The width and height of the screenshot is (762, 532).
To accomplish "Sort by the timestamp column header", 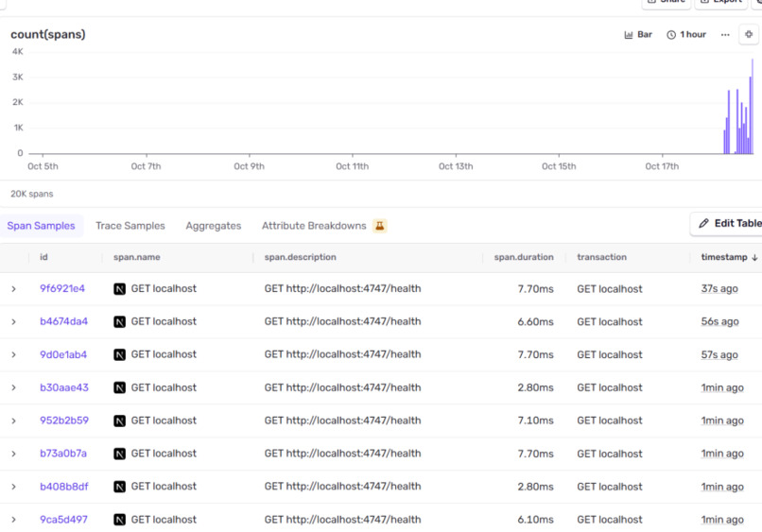I will (x=724, y=258).
